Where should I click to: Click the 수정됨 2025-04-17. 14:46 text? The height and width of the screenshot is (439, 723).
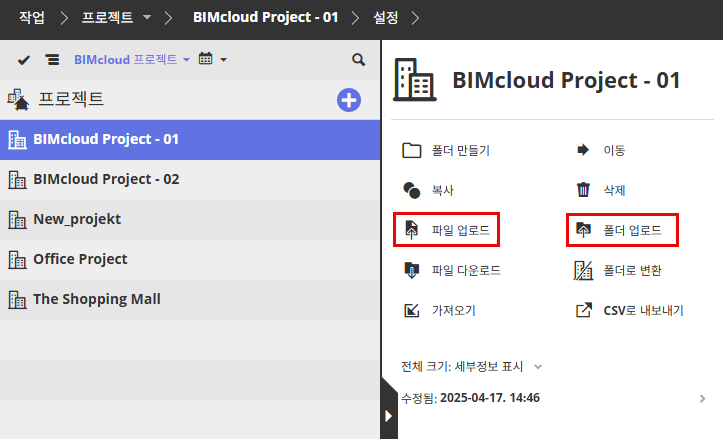(x=470, y=398)
